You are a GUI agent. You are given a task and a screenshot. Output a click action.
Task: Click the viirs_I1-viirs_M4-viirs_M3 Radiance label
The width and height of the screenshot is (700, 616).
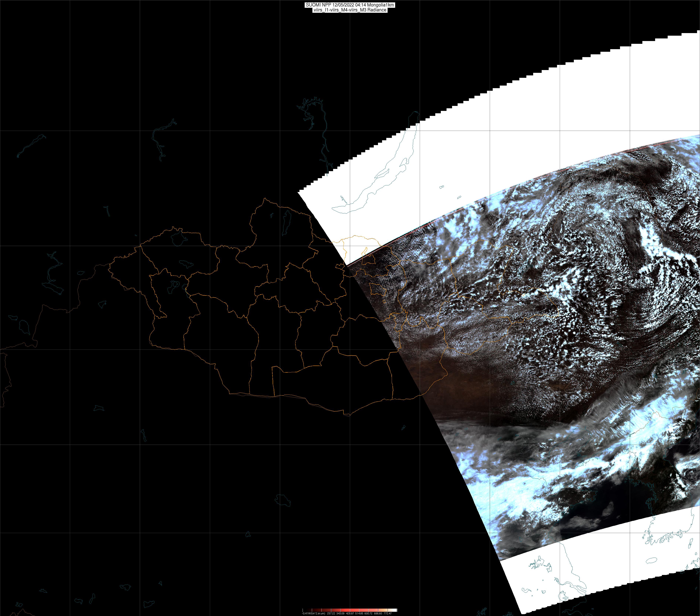pyautogui.click(x=350, y=10)
